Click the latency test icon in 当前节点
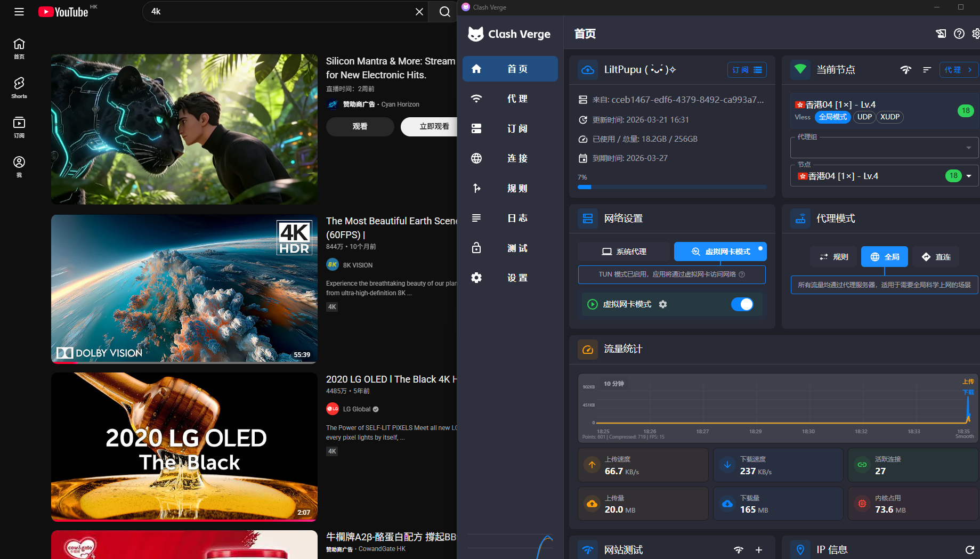This screenshot has width=980, height=559. coord(905,70)
